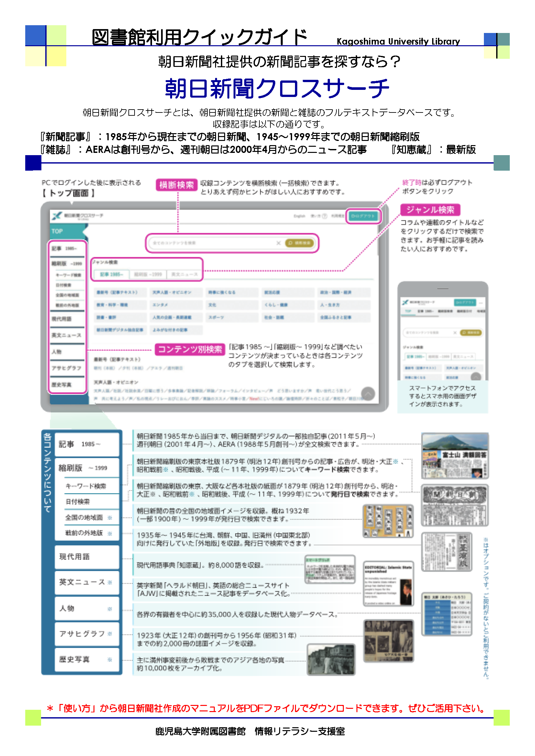Click genre button 文化 on tablet
Screen dimensions: 535x756
click(232, 305)
